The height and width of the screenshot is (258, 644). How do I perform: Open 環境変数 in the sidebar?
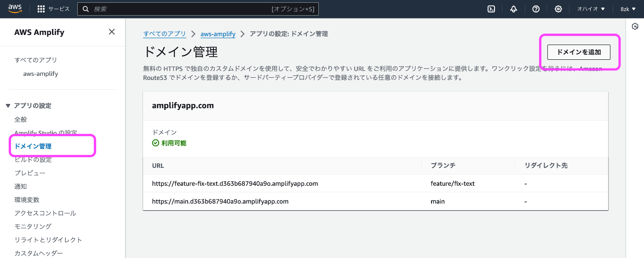pos(27,200)
